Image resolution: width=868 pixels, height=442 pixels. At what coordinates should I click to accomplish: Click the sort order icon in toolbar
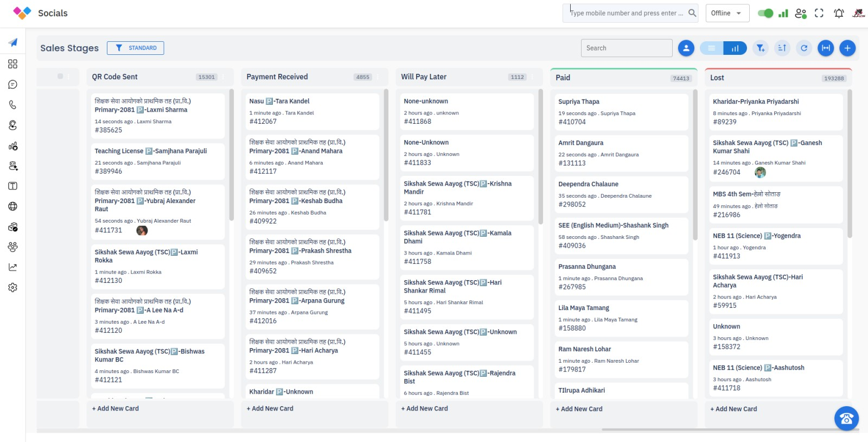point(782,48)
